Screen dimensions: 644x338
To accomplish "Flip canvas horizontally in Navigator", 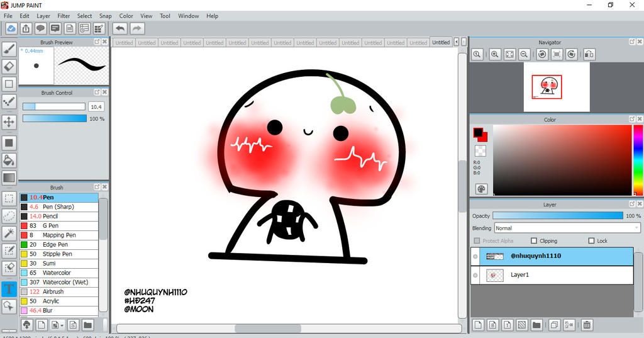I will click(x=589, y=54).
